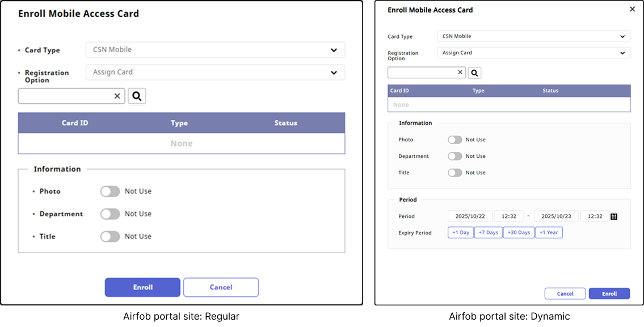The height and width of the screenshot is (327, 644).
Task: Clear the search field using X in the larger dialog
Action: pos(117,96)
